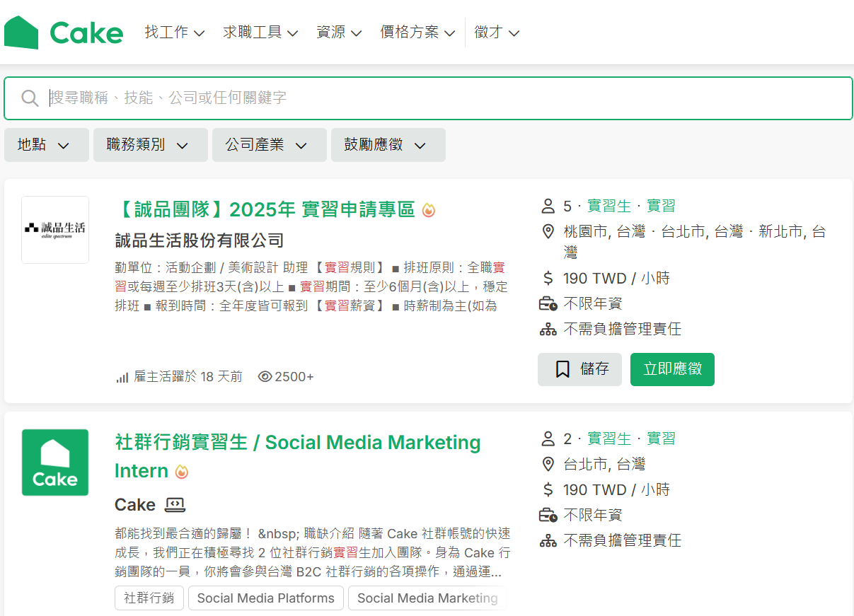Click the dollar icon in the 誠品 job salary row
The height and width of the screenshot is (616, 854).
(548, 278)
